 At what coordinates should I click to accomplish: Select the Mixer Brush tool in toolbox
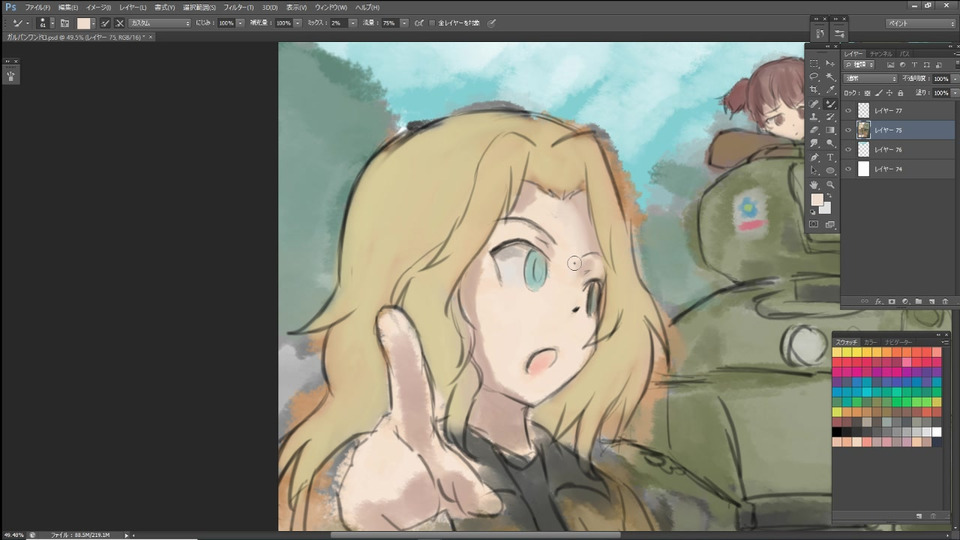pos(830,104)
